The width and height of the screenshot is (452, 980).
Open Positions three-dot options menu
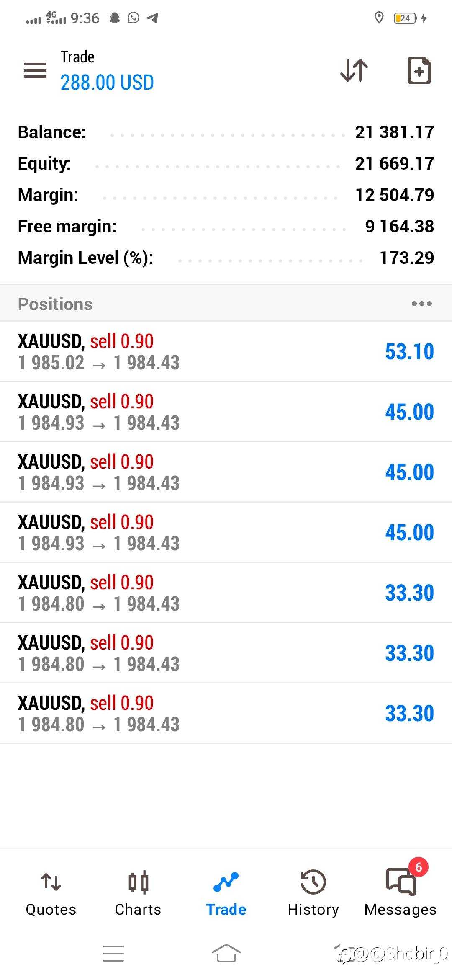421,304
